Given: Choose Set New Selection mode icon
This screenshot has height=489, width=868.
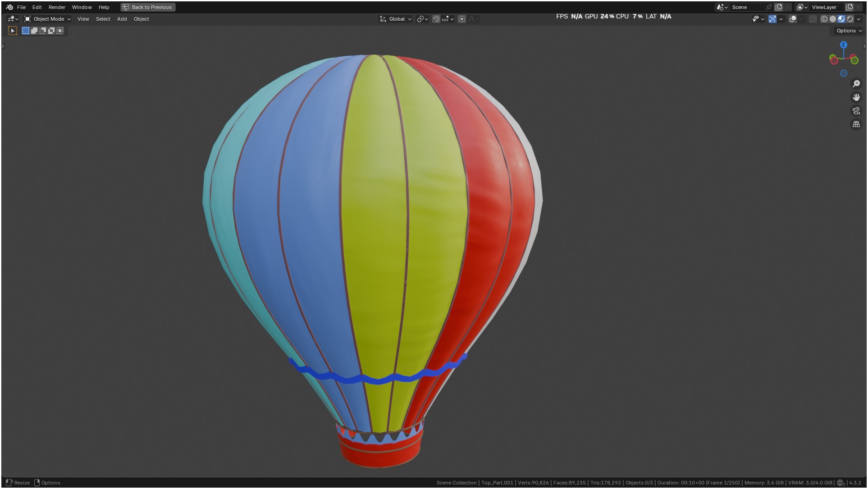Looking at the screenshot, I should click(26, 31).
